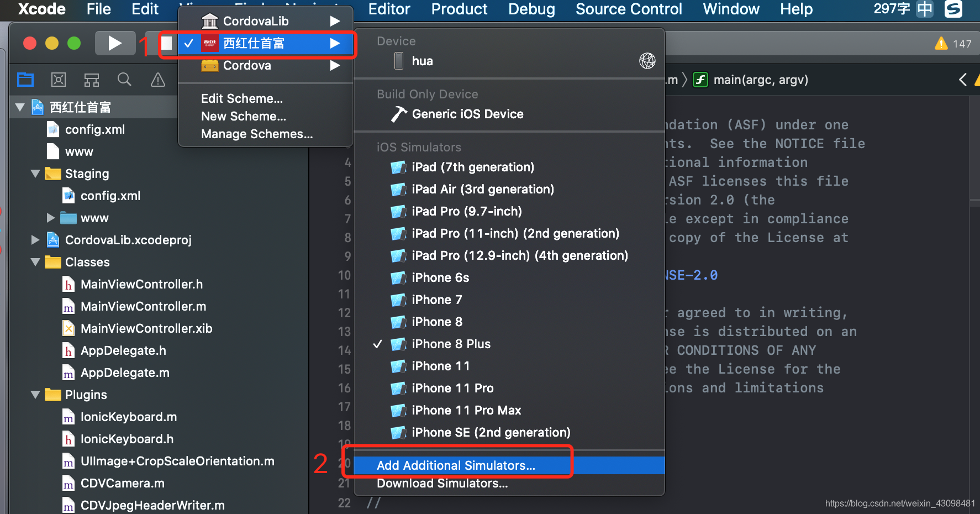980x514 pixels.
Task: Select AppDelegate.h file
Action: click(x=123, y=350)
